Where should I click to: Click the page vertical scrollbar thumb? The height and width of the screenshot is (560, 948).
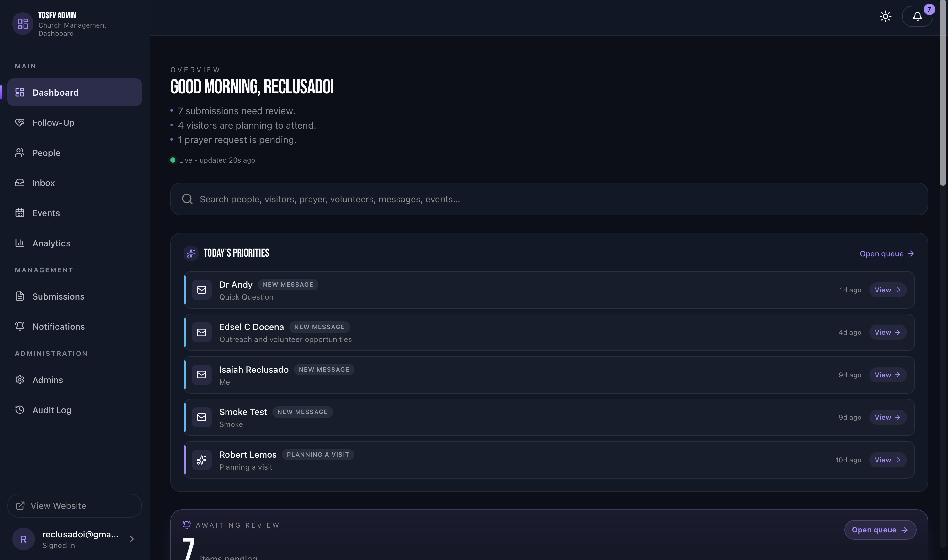click(x=943, y=93)
